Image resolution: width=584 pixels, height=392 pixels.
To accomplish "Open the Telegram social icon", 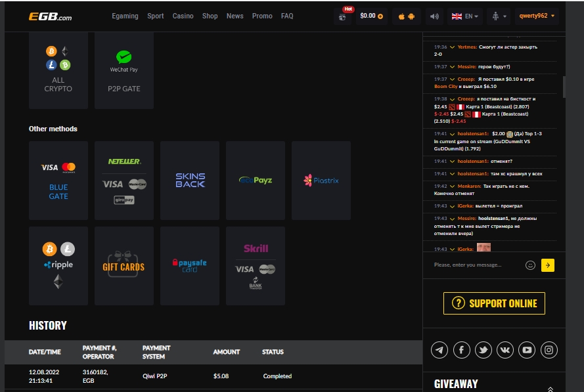I will 439,350.
